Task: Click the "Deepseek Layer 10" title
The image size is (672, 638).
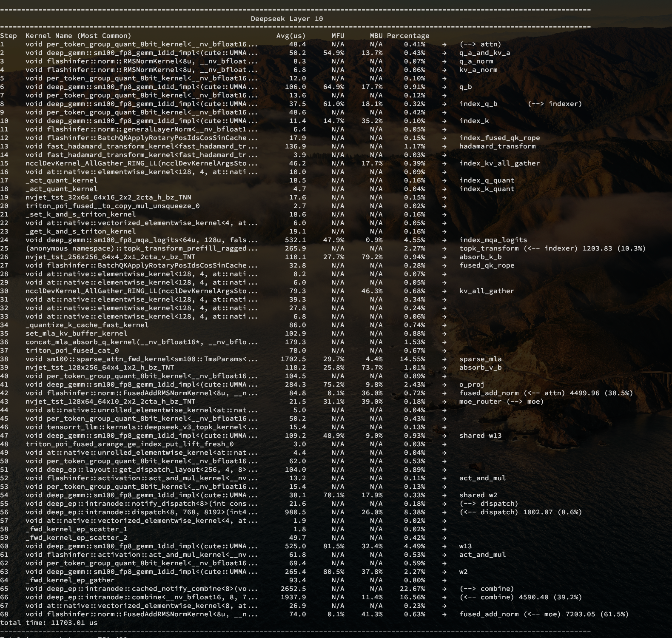Action: pos(287,19)
